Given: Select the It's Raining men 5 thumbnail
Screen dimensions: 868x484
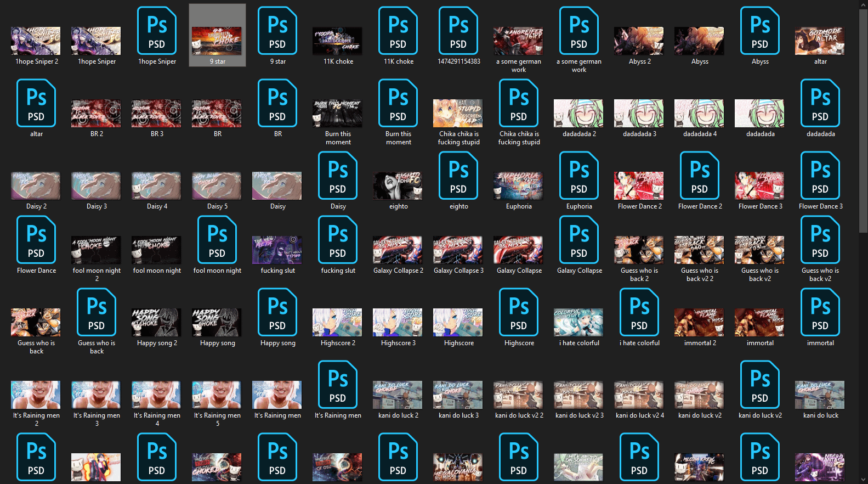Looking at the screenshot, I should tap(217, 395).
